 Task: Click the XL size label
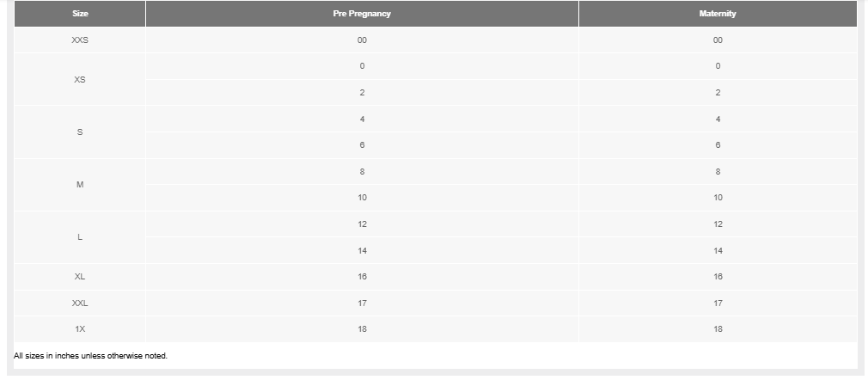80,277
